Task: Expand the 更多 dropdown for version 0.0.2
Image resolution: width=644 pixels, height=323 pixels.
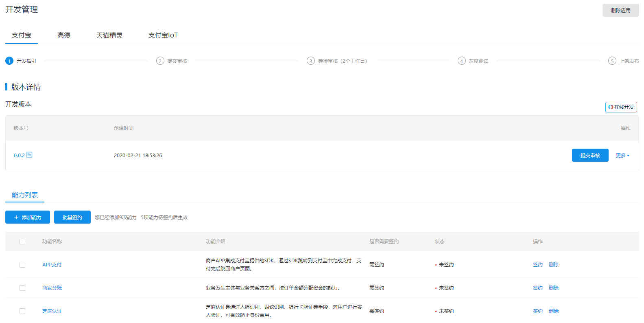Action: click(622, 155)
